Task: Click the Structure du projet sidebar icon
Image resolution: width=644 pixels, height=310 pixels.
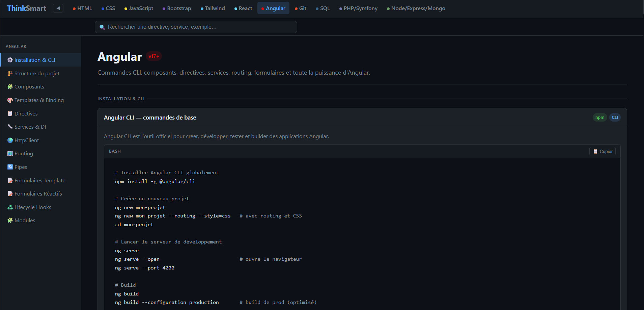Action: [x=10, y=74]
